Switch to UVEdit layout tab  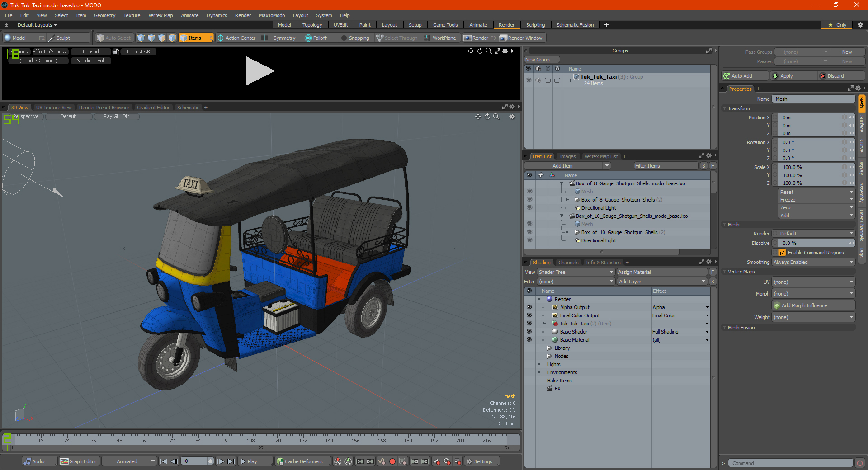click(x=340, y=25)
